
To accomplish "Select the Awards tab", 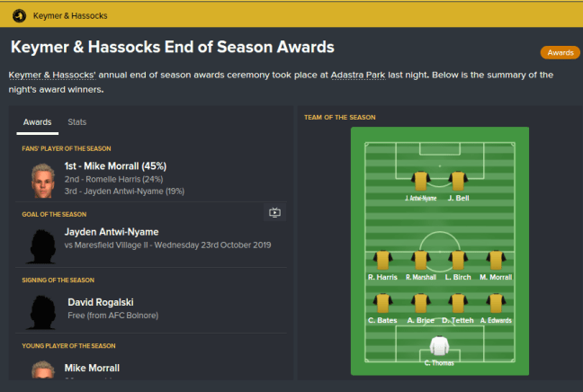I will pos(37,121).
